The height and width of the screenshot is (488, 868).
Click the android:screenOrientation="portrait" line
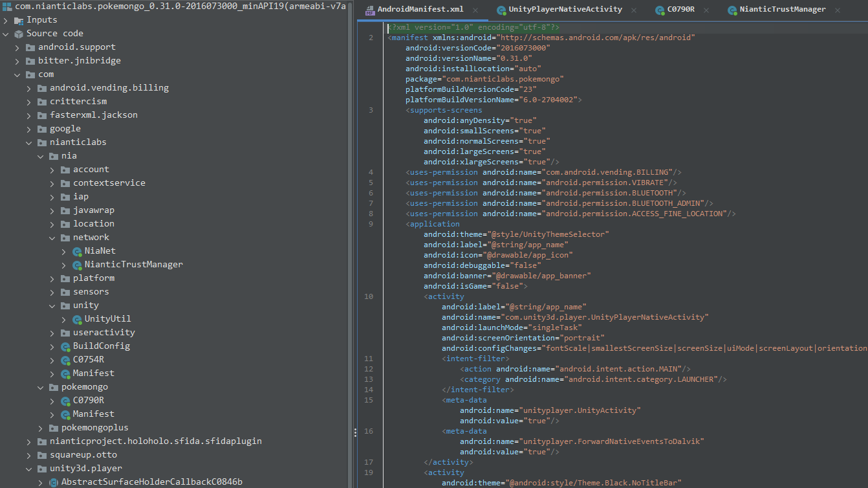pos(523,338)
